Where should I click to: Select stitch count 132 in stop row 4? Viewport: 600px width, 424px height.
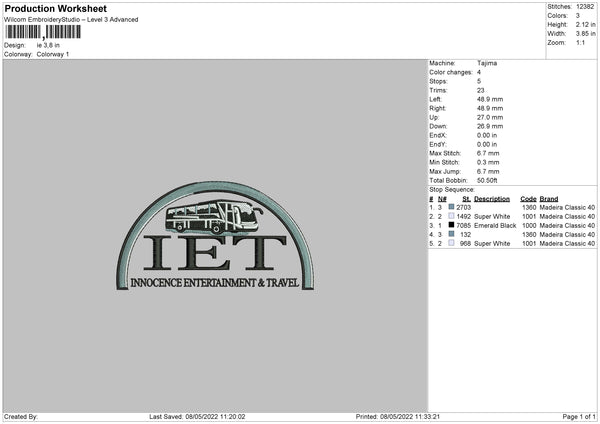[x=465, y=235]
